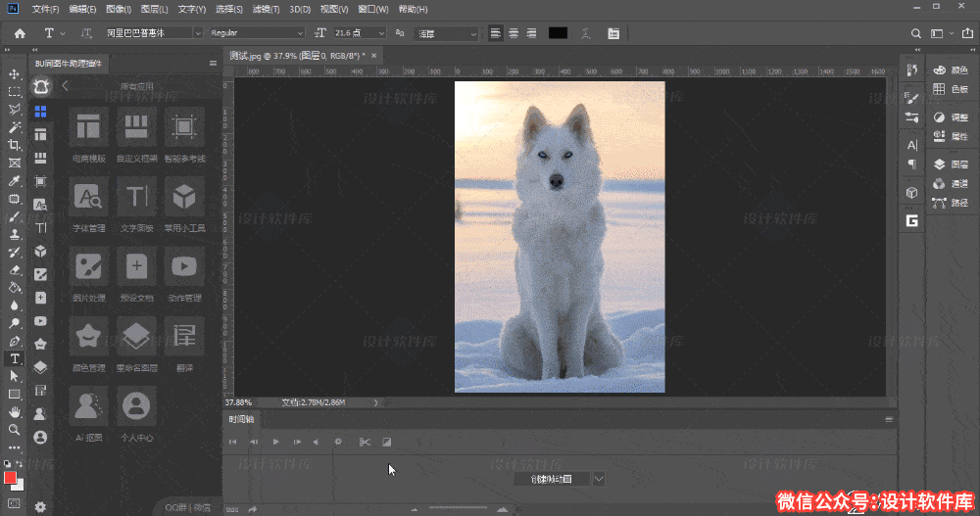Click the black text color swatch

(x=558, y=33)
